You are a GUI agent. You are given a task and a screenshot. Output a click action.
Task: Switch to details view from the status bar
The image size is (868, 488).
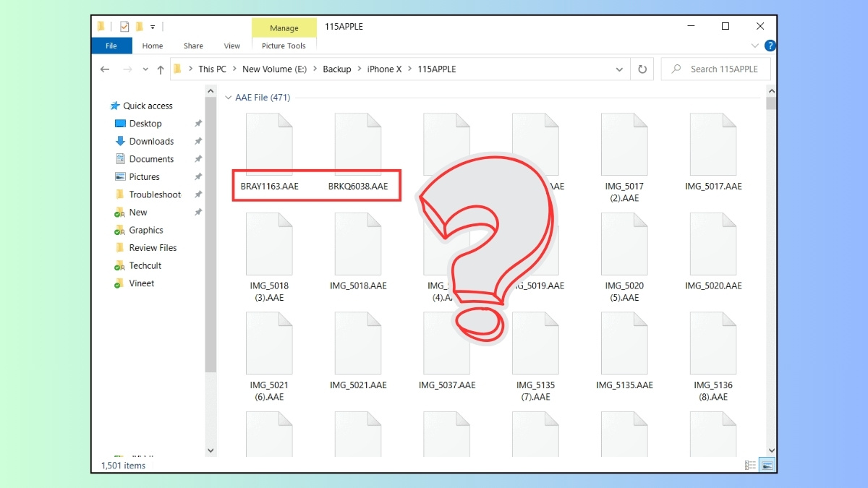[x=750, y=466]
